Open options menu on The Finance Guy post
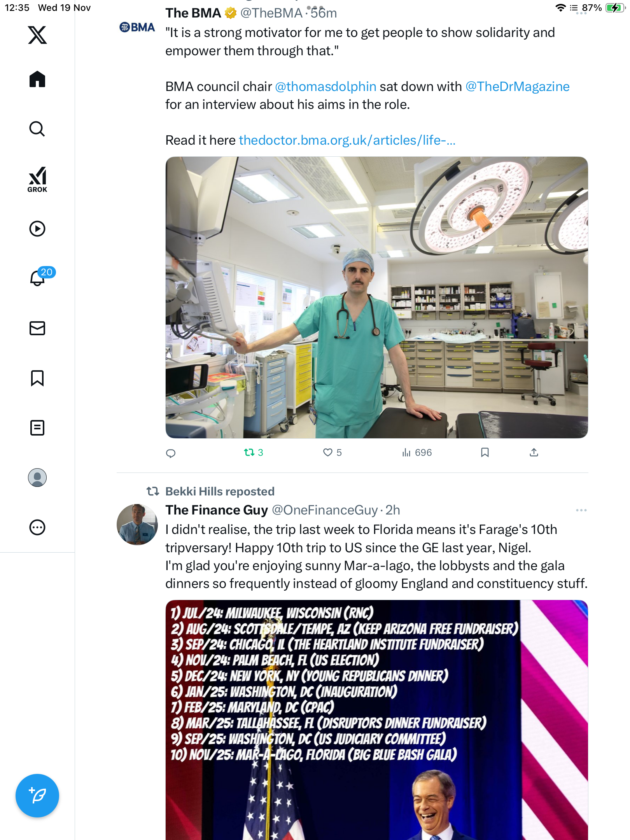Viewport: 630px width, 840px height. click(x=581, y=510)
